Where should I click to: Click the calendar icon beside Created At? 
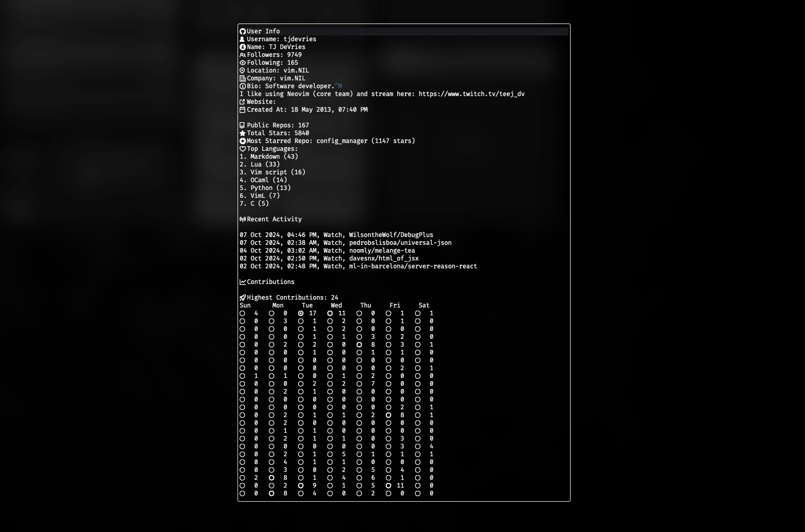242,110
